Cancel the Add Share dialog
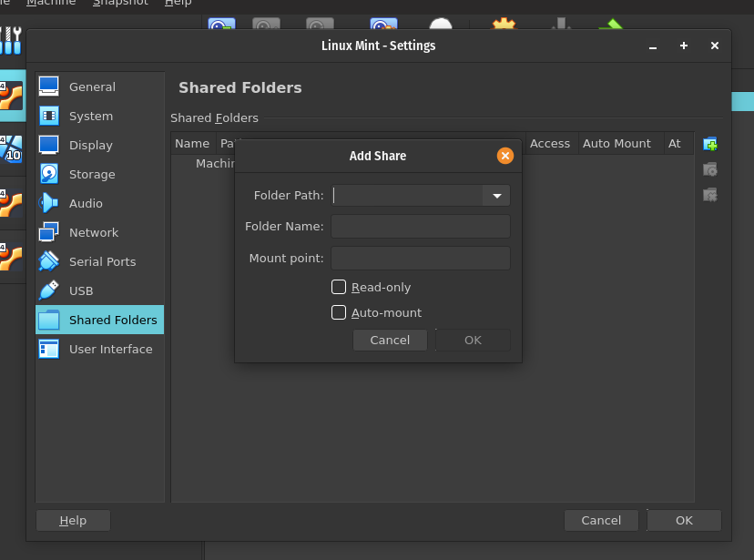This screenshot has height=560, width=754. [390, 340]
